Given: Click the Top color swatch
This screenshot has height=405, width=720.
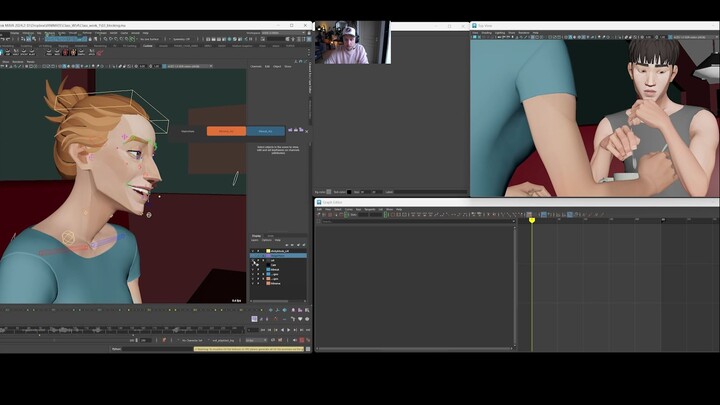Looking at the screenshot, I should click(x=329, y=192).
